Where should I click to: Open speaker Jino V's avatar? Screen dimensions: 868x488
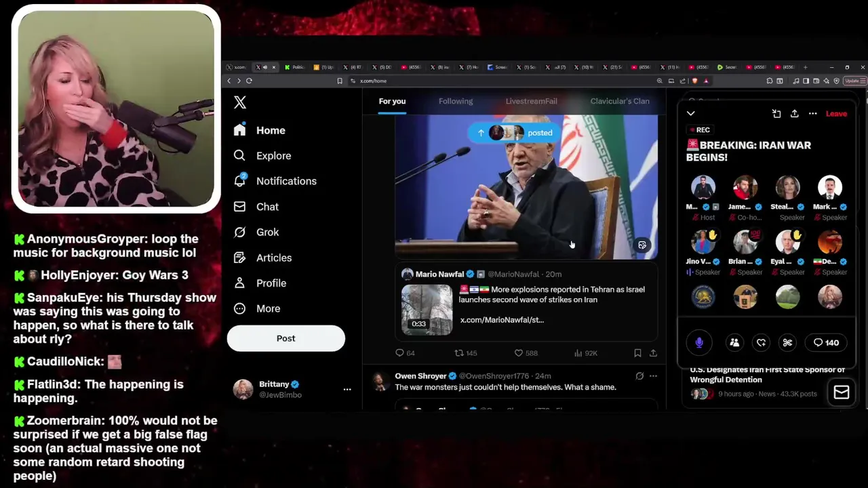click(703, 242)
